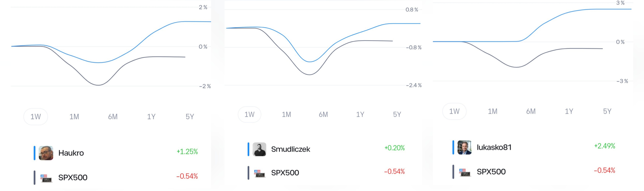
Task: Switch Haukro chart to 1M range
Action: click(74, 117)
